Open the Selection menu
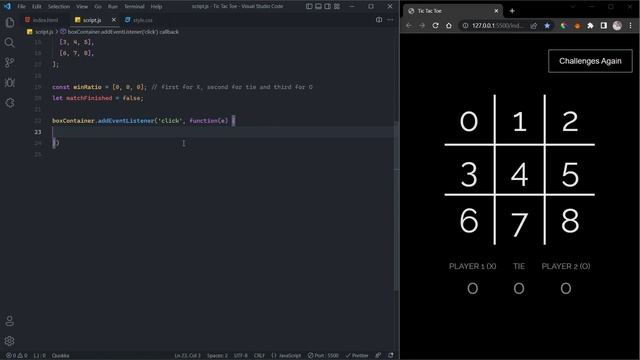640x360 pixels. pos(59,7)
